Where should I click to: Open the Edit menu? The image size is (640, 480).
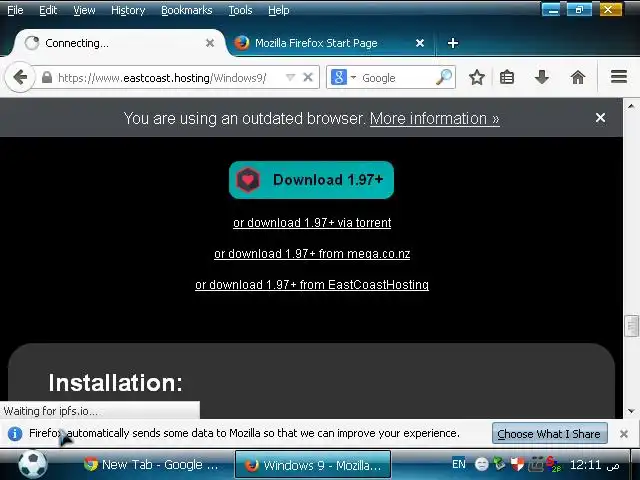[x=48, y=10]
